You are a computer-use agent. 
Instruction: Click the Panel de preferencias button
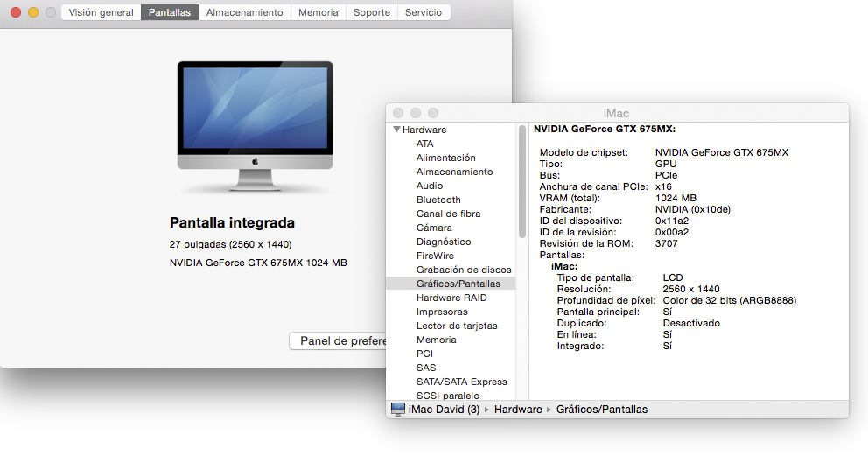click(338, 341)
